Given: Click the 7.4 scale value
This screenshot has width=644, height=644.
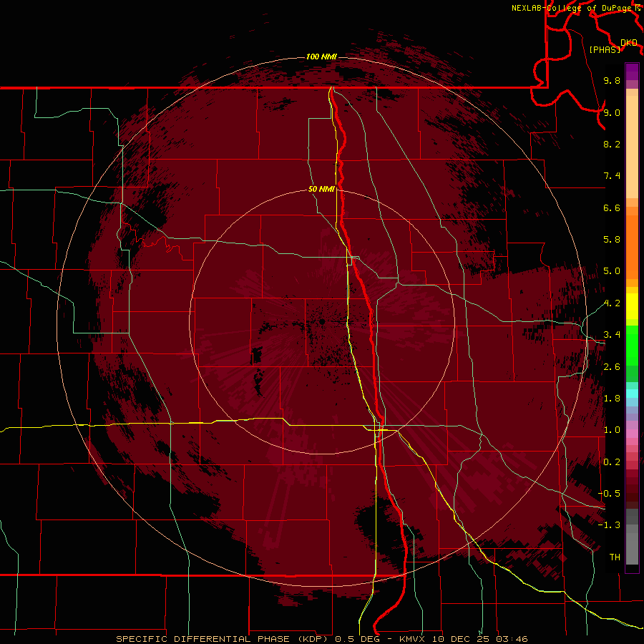Looking at the screenshot, I should point(612,176).
